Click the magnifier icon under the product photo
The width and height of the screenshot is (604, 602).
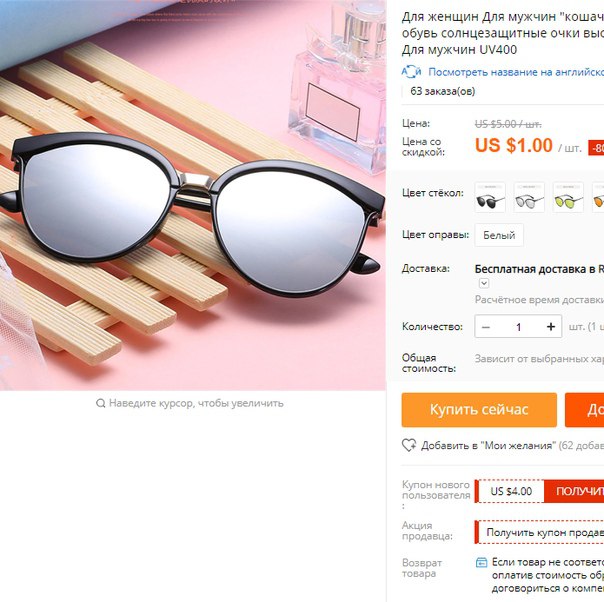pyautogui.click(x=101, y=403)
